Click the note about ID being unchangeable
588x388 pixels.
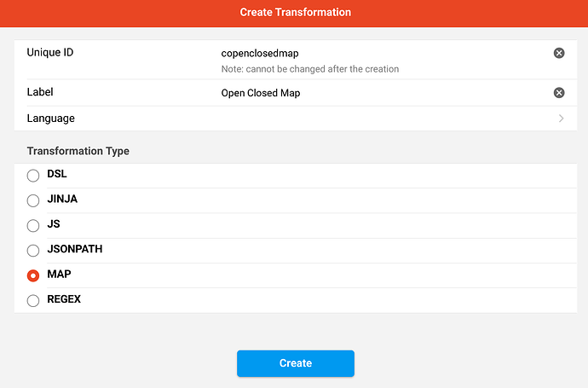pos(309,69)
